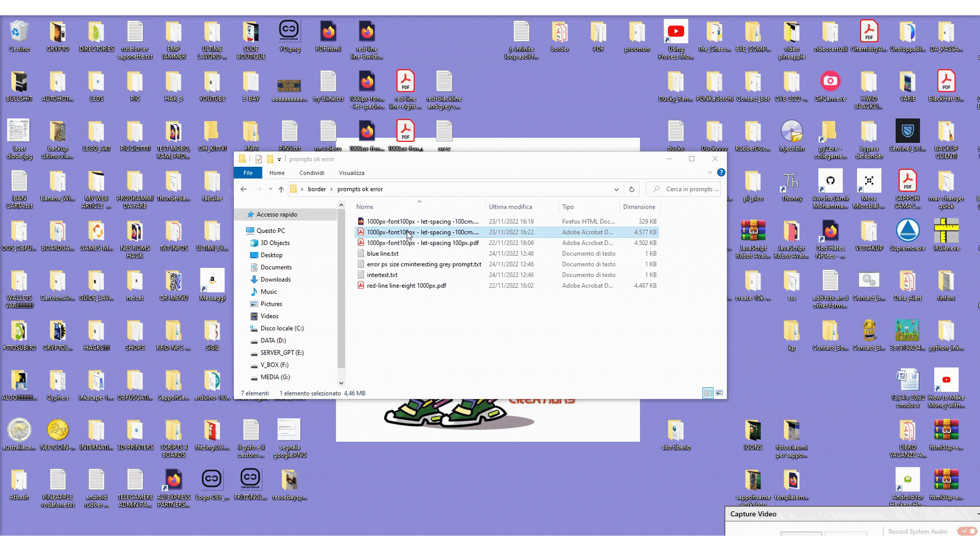Image resolution: width=980 pixels, height=551 pixels.
Task: Expand the Questo PC tree item
Action: tap(242, 230)
